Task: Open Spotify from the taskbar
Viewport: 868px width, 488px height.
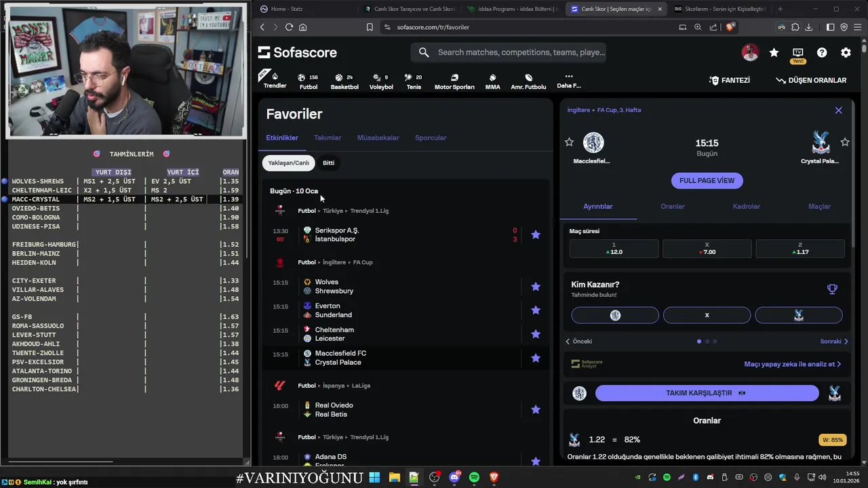Action: [x=474, y=478]
